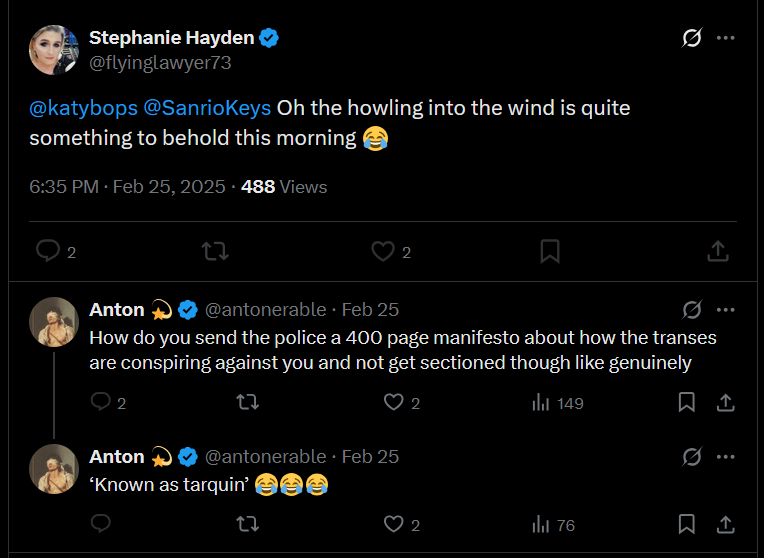764x558 pixels.
Task: Click the @katybops mention link
Action: coord(83,108)
